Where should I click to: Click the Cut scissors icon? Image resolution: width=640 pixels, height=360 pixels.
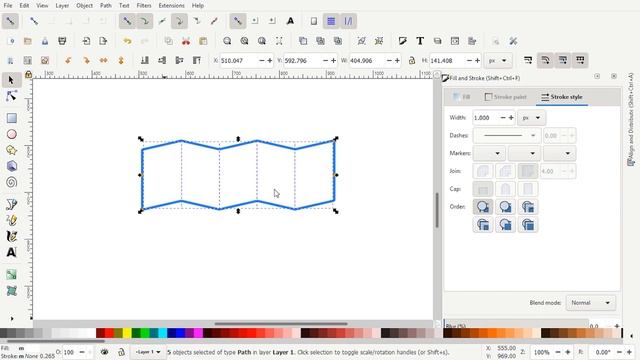pyautogui.click(x=186, y=41)
